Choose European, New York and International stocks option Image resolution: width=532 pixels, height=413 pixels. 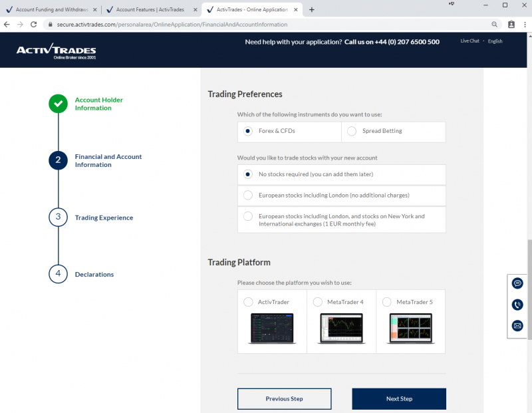342,220
